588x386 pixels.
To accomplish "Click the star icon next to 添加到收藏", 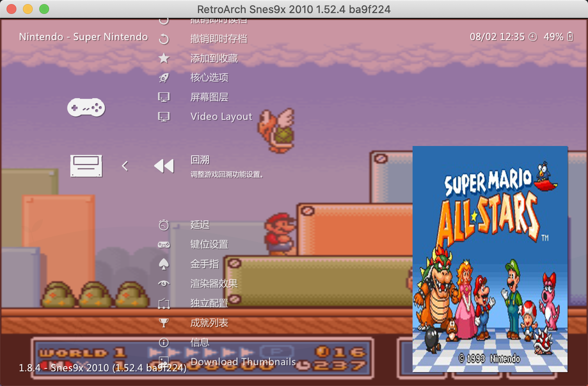I will tap(164, 58).
